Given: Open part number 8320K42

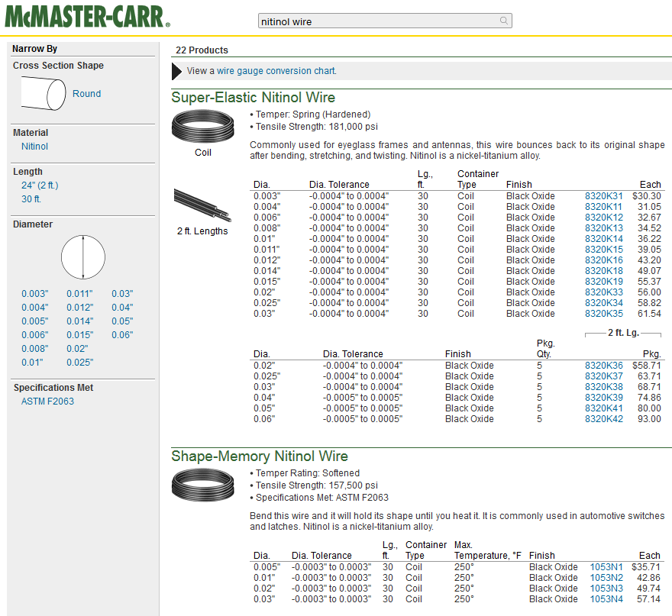Looking at the screenshot, I should [604, 419].
